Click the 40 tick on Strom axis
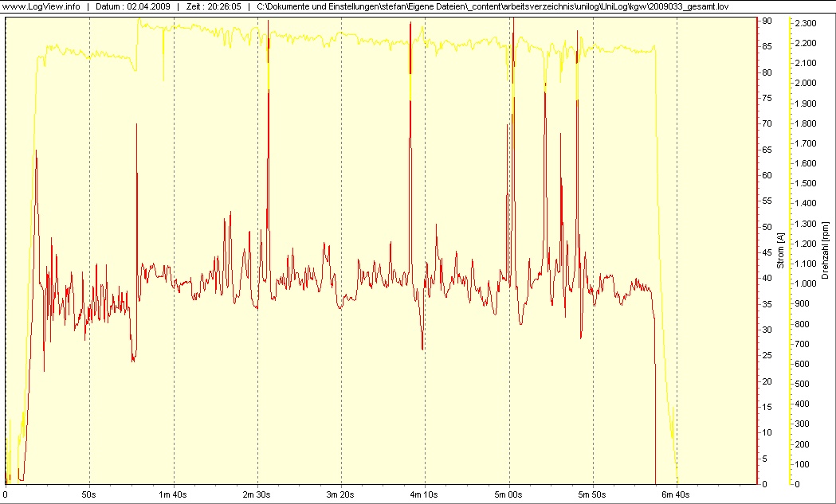Image resolution: width=836 pixels, height=504 pixels. click(x=767, y=279)
